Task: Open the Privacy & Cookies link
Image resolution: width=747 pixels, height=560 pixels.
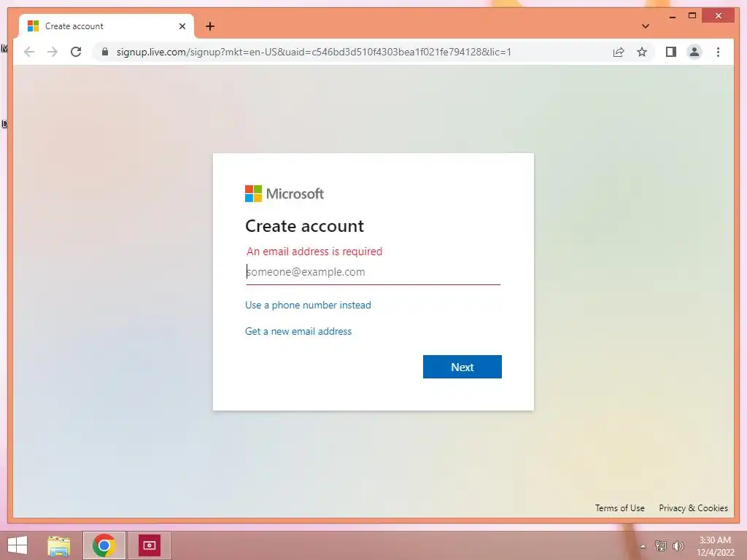Action: pyautogui.click(x=693, y=508)
